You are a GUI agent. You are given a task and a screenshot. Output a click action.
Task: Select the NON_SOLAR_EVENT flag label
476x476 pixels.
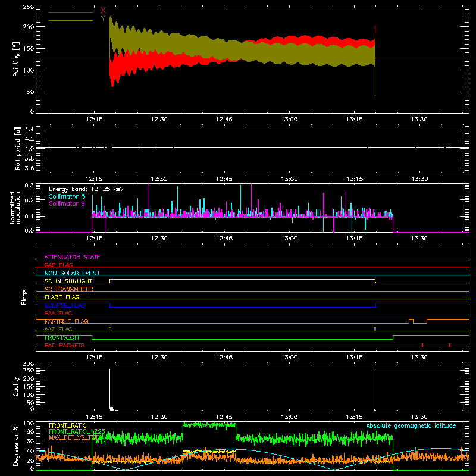pyautogui.click(x=72, y=273)
